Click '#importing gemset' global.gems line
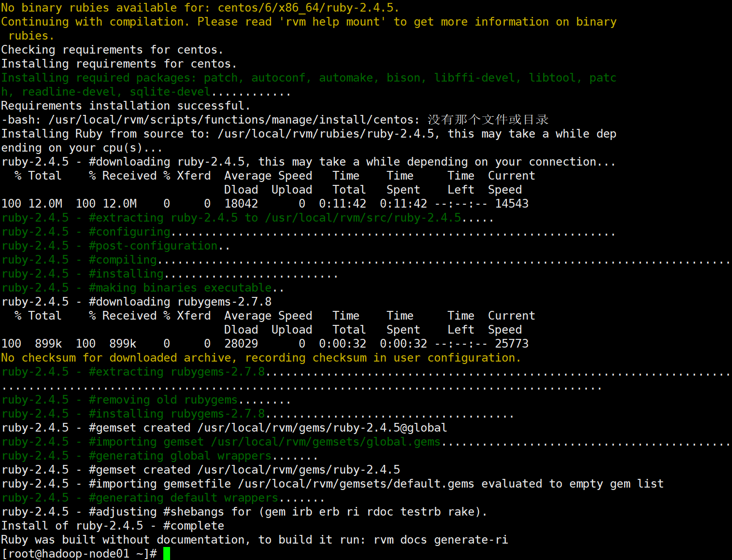The image size is (732, 560). [x=366, y=441]
